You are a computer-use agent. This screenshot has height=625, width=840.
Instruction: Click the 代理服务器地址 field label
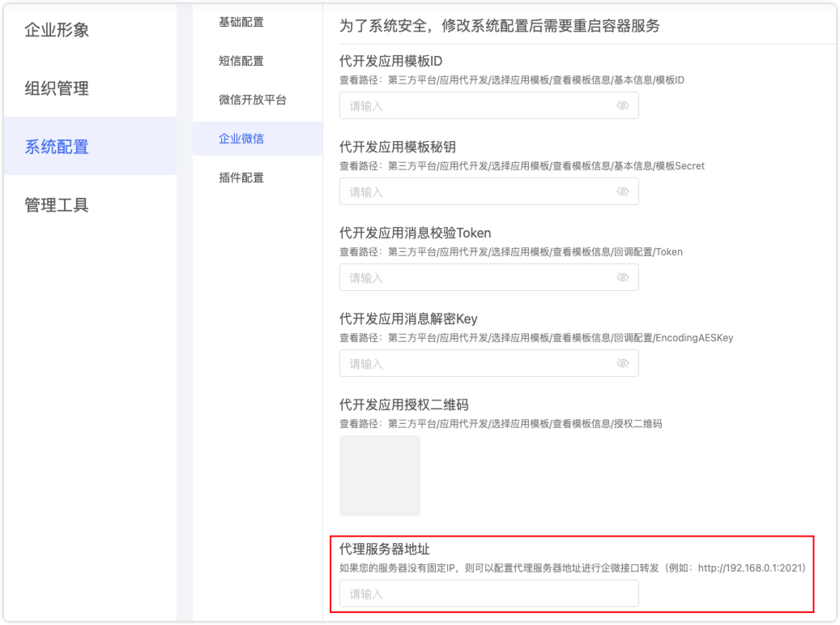384,550
